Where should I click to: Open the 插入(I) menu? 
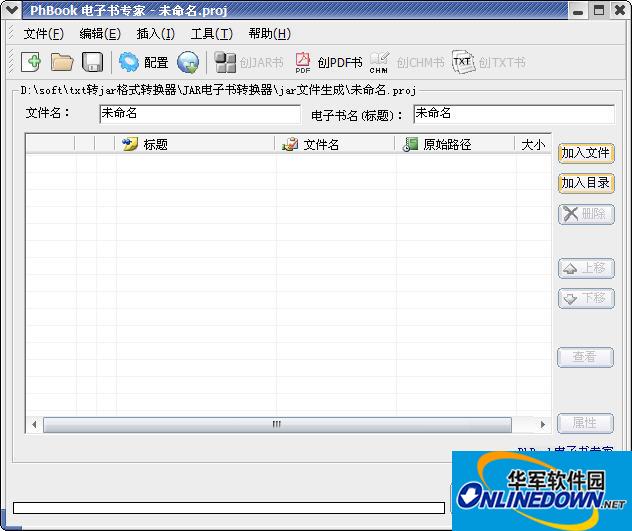click(156, 34)
